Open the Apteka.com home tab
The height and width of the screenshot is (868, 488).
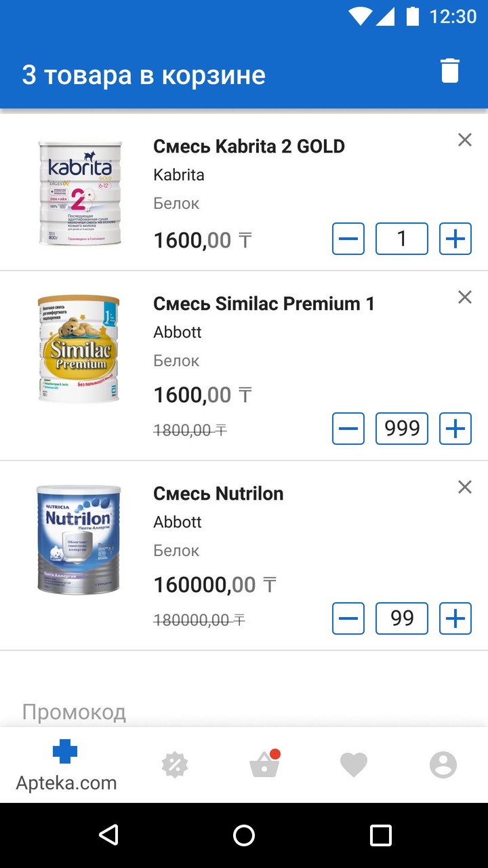click(66, 766)
